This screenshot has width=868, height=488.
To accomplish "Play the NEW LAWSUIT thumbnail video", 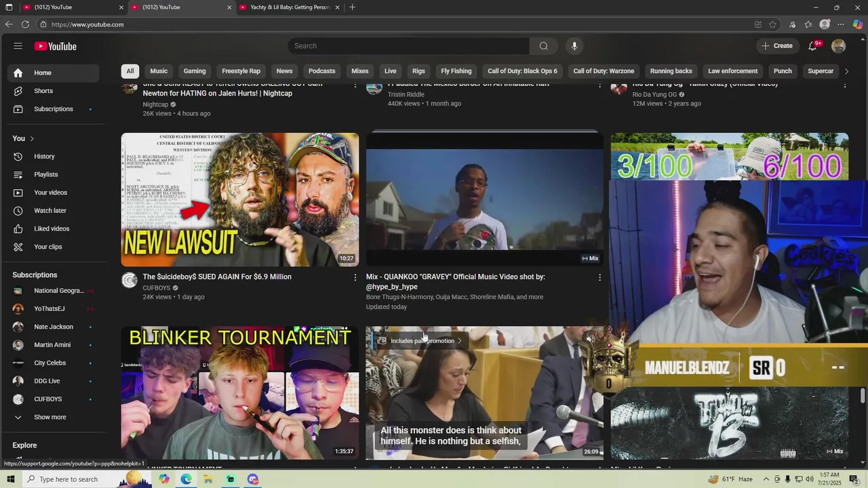I will point(240,199).
